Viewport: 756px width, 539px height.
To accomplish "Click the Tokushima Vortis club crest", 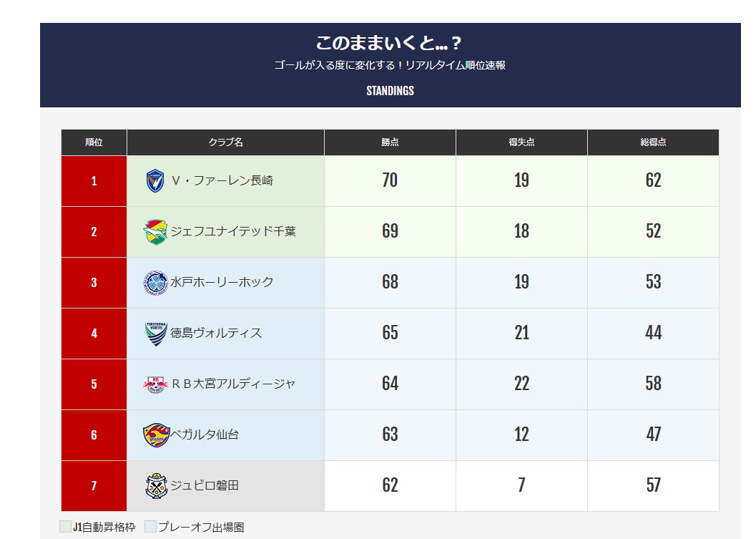I will (x=155, y=334).
